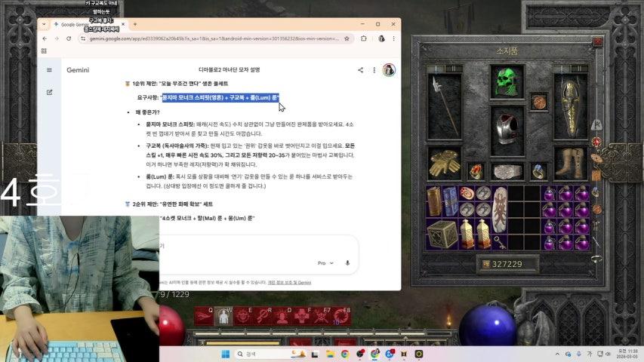
Task: Click the blue mana orb
Action: coord(487,325)
